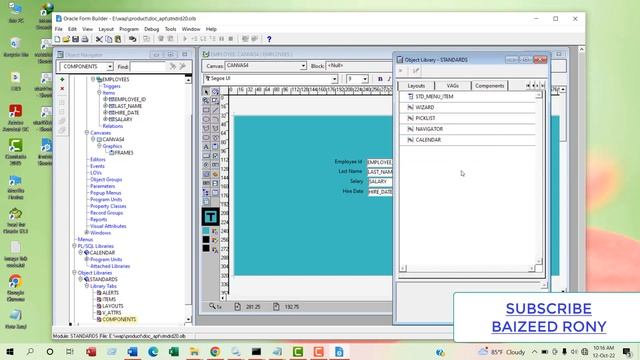Select the Line tool in the layout palette
Screen dimensions: 640x360
click(x=215, y=110)
